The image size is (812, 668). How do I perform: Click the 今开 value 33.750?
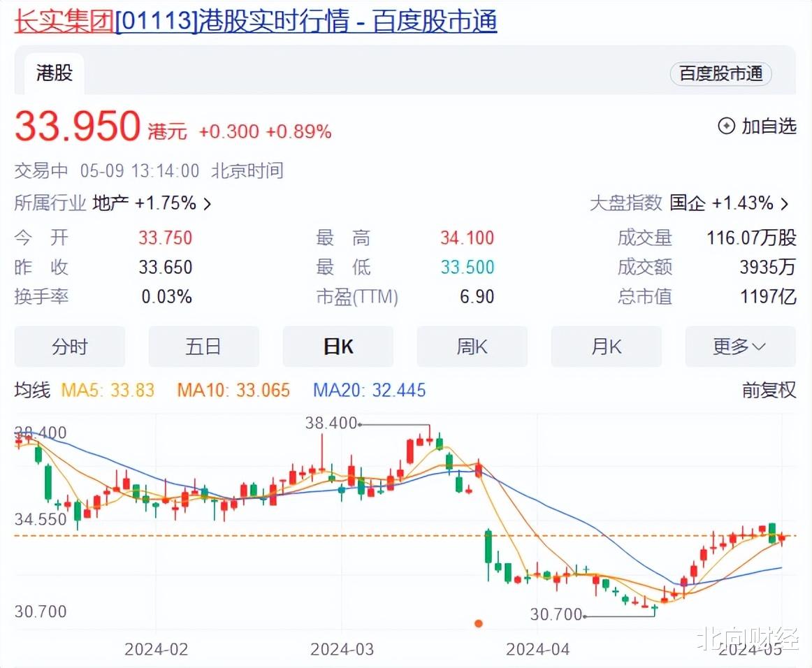point(165,238)
